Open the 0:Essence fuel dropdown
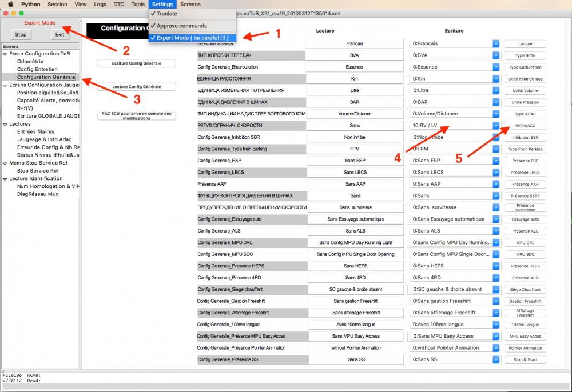This screenshot has width=572, height=392. click(x=454, y=67)
